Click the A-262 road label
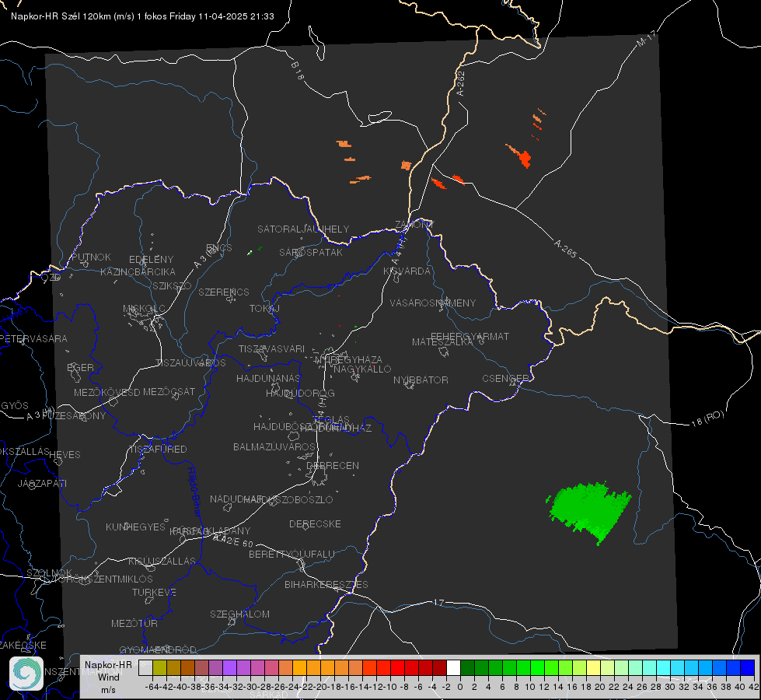The height and width of the screenshot is (700, 761). click(x=461, y=83)
